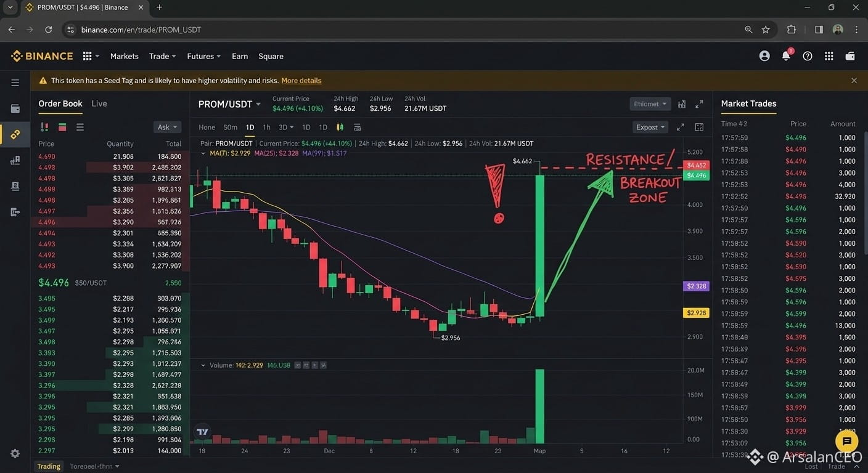Open the Markets menu item
The height and width of the screenshot is (473, 868).
(x=125, y=56)
